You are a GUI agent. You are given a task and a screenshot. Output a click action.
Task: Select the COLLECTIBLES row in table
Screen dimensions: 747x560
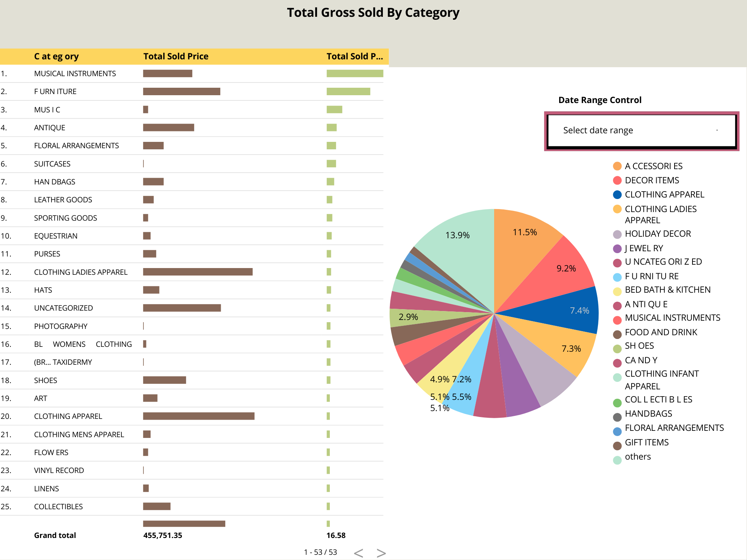coord(58,507)
